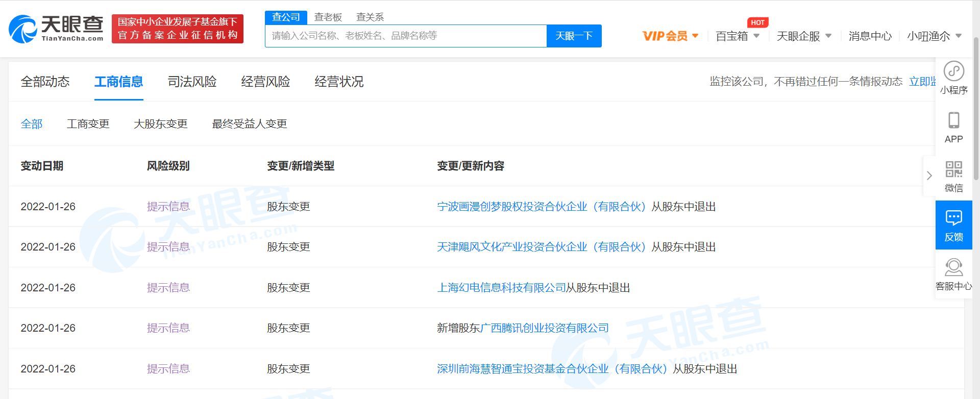
Task: Open the 经营状况 tab
Action: (x=339, y=82)
